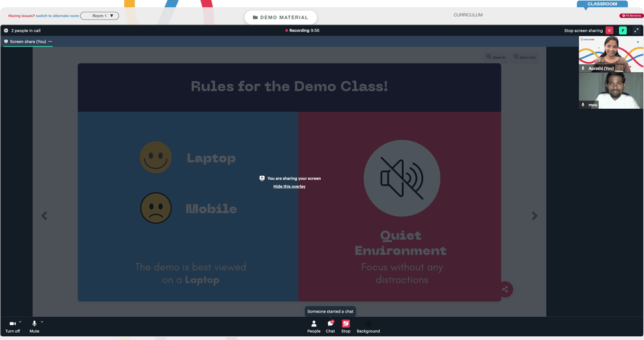Click switch to alternate room link
The image size is (644, 340).
click(57, 16)
